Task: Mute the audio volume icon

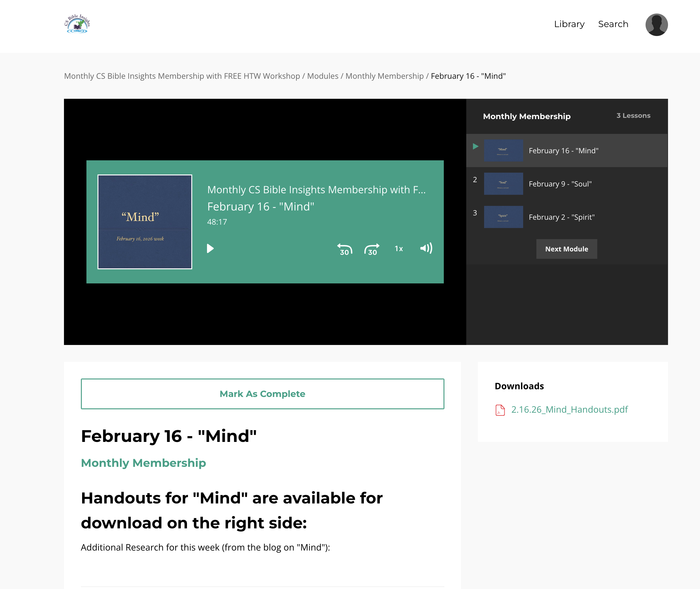Action: (426, 248)
